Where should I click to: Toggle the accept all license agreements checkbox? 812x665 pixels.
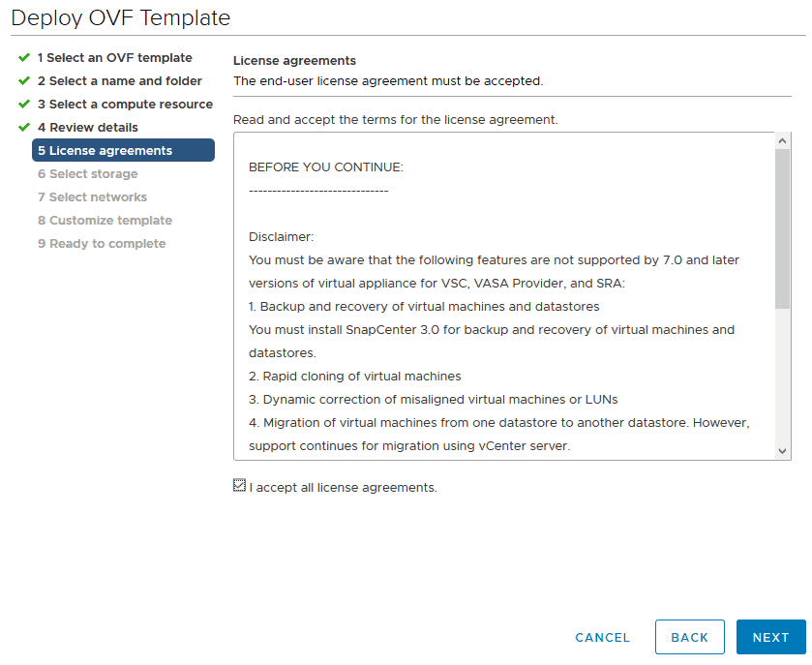tap(240, 486)
